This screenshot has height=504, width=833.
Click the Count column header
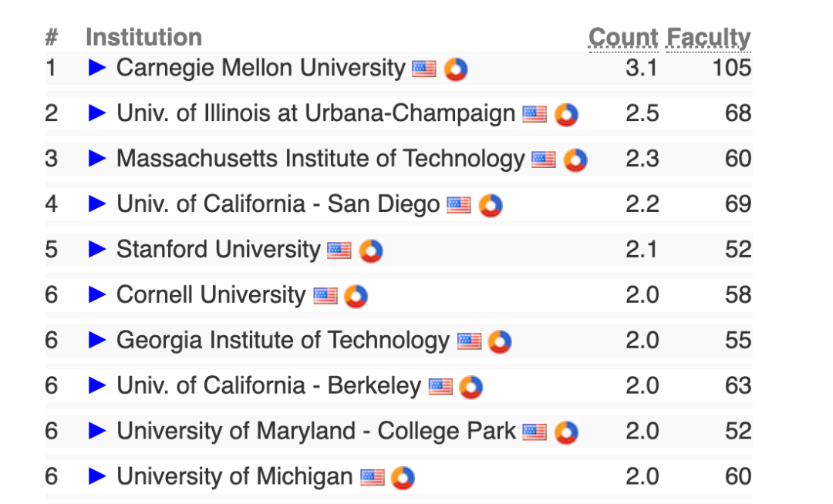(x=623, y=38)
